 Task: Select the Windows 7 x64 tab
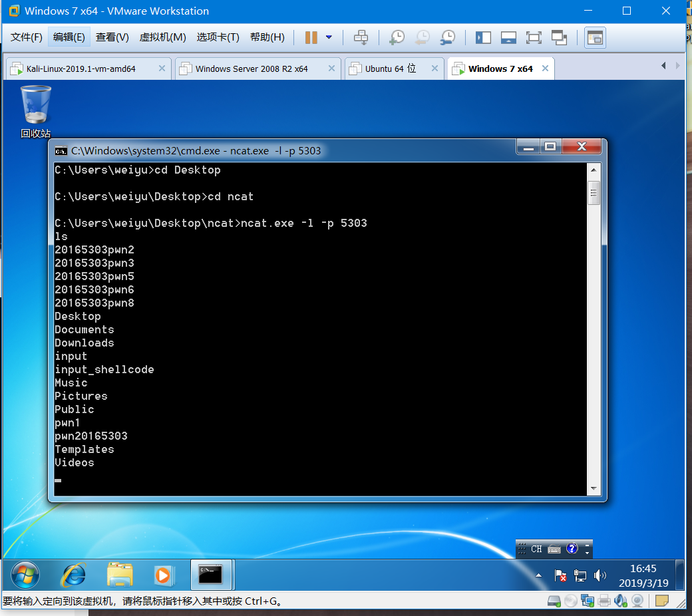pyautogui.click(x=500, y=69)
